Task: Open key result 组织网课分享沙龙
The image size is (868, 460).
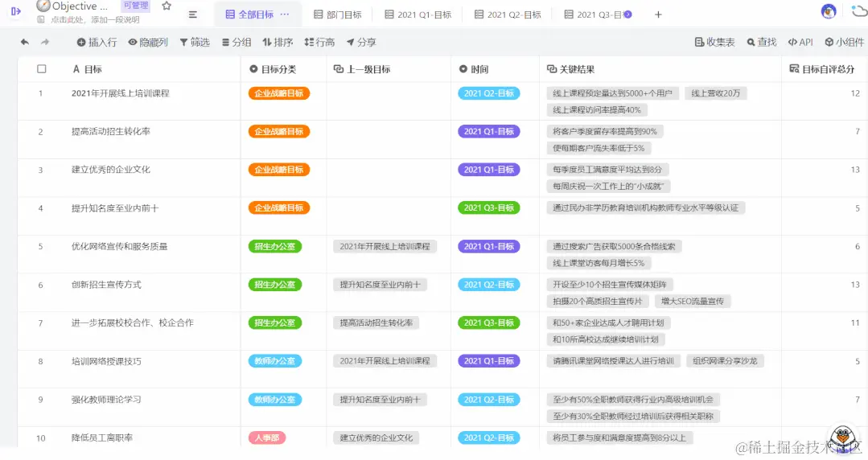Action: (725, 361)
